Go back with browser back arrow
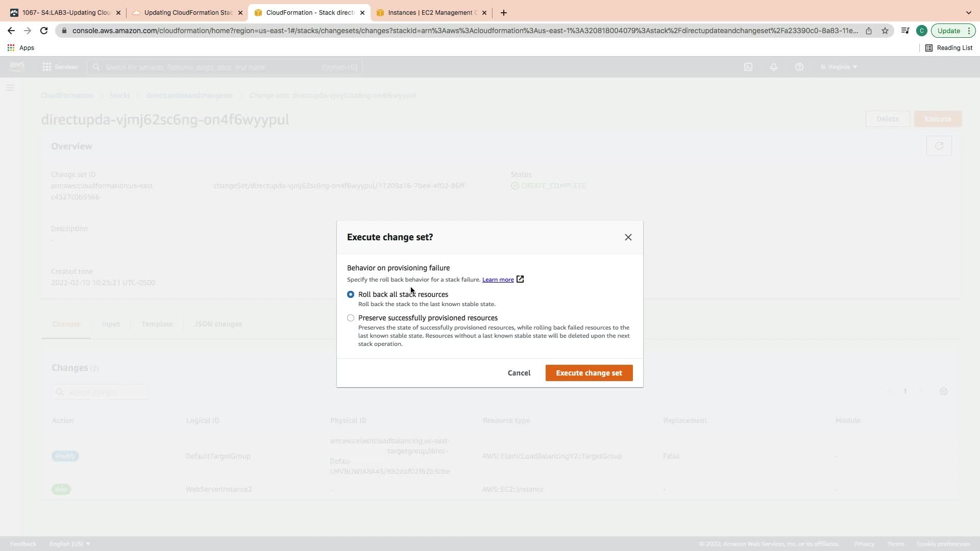980x551 pixels. (x=11, y=31)
